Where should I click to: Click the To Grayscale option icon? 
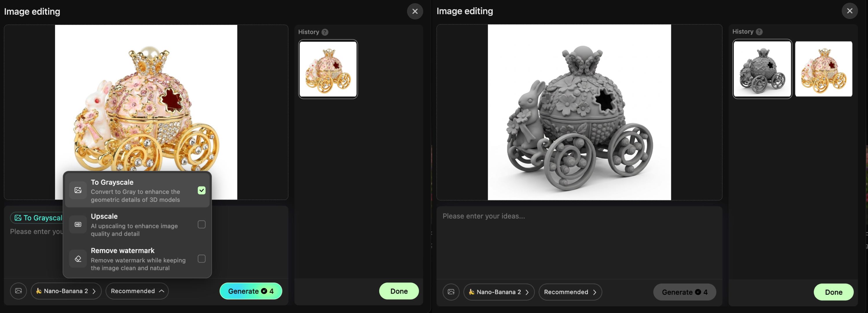78,190
